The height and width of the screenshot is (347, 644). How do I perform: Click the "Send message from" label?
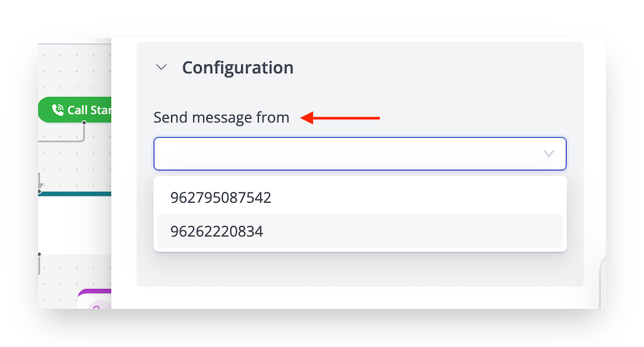click(221, 118)
